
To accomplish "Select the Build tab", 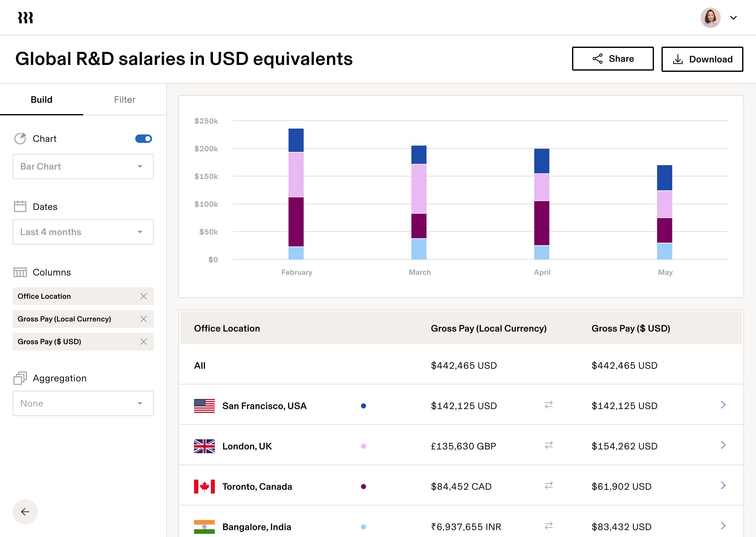I will pyautogui.click(x=42, y=100).
